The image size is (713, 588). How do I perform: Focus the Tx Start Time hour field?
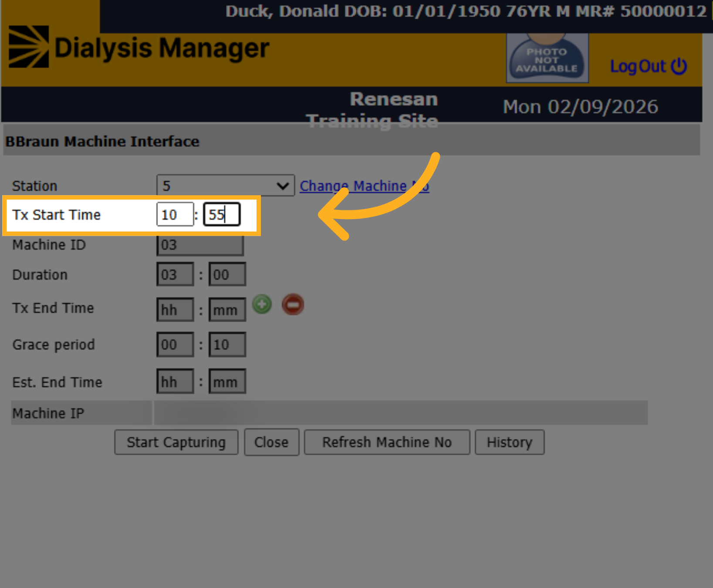(x=175, y=214)
